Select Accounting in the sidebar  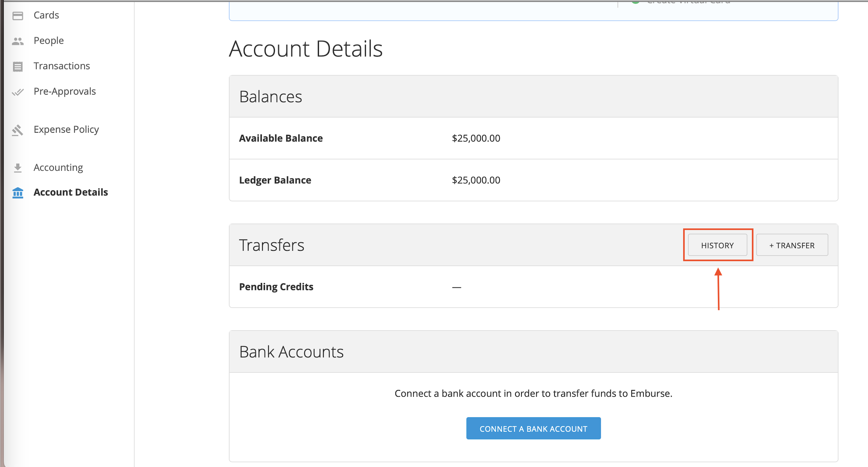pos(58,167)
